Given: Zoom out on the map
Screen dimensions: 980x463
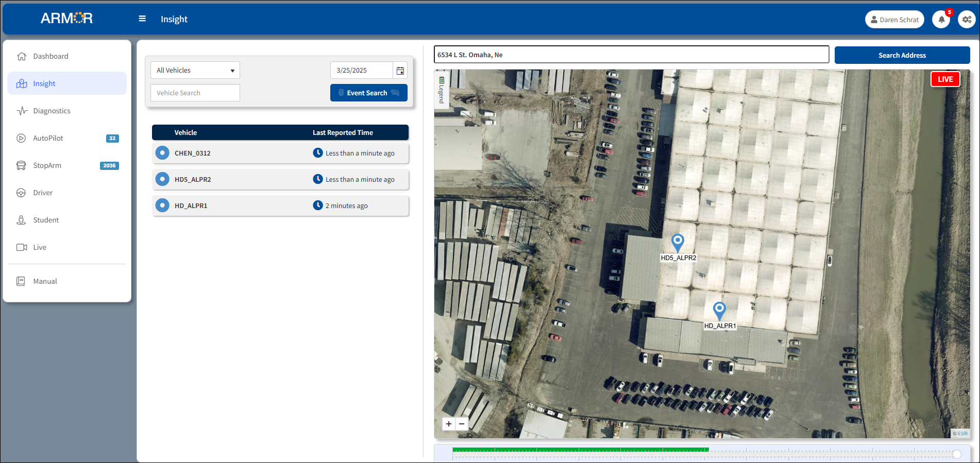Looking at the screenshot, I should [x=462, y=424].
